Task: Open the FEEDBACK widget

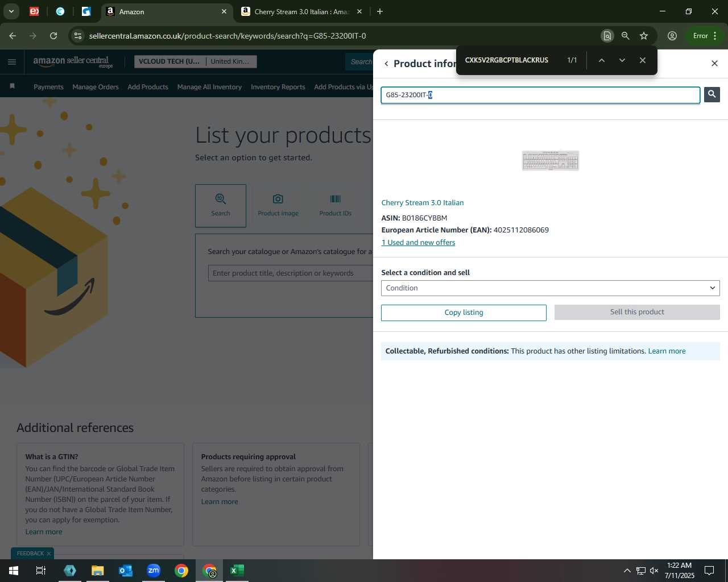Action: 30,554
